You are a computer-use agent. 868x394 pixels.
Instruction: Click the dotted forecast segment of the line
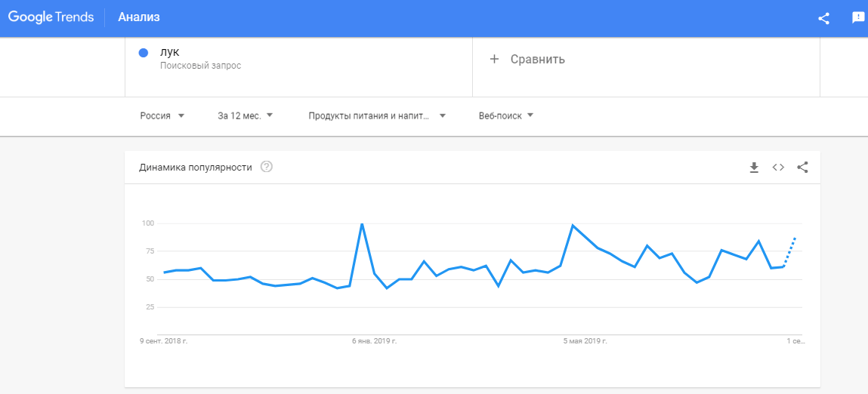tap(789, 252)
